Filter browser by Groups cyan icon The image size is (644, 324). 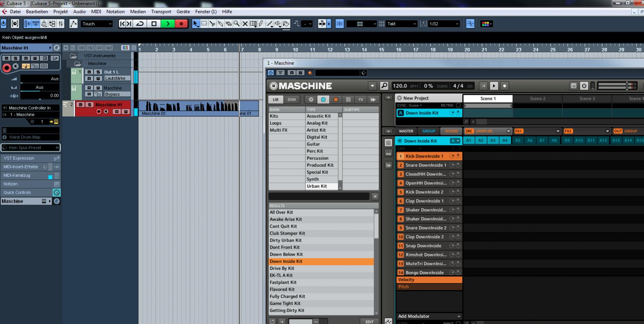(323, 99)
